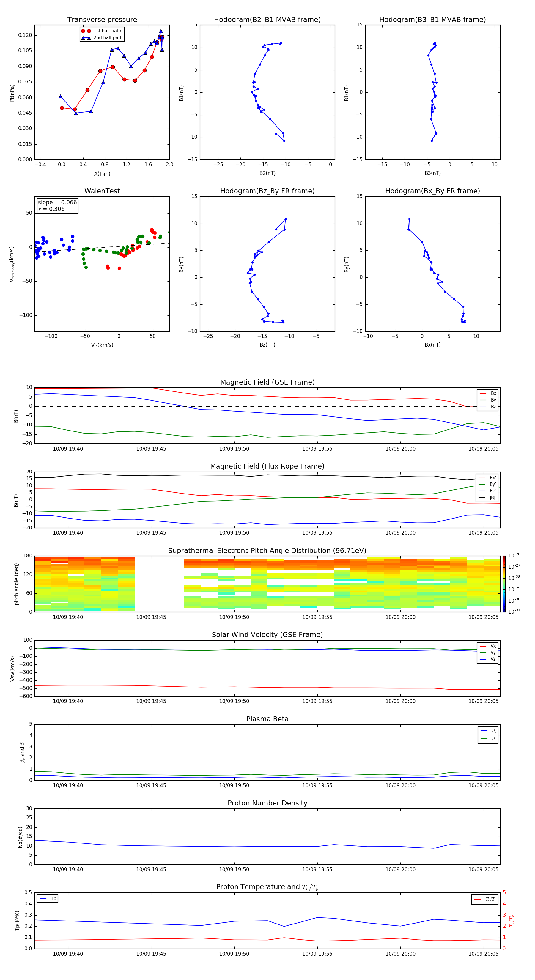
Task: Click the Bx' legend entry in the Flux Rope plot
Action: pyautogui.click(x=487, y=478)
